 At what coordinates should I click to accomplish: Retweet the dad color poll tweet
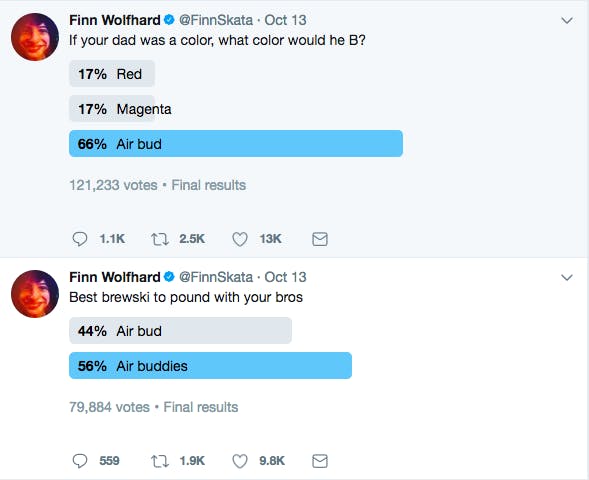(x=160, y=239)
